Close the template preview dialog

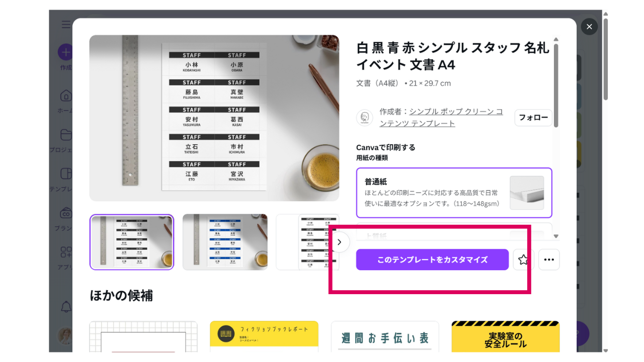(589, 27)
